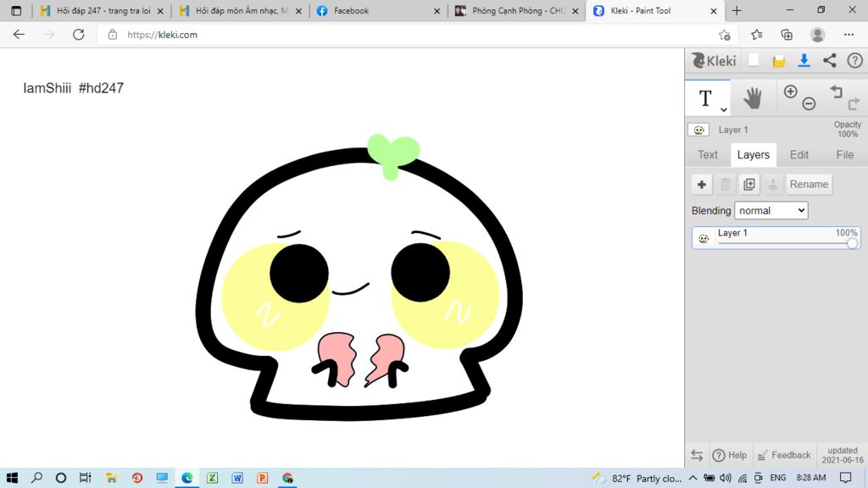Open the browser Settings and more menu
Screen dimensions: 868x488
coord(849,34)
